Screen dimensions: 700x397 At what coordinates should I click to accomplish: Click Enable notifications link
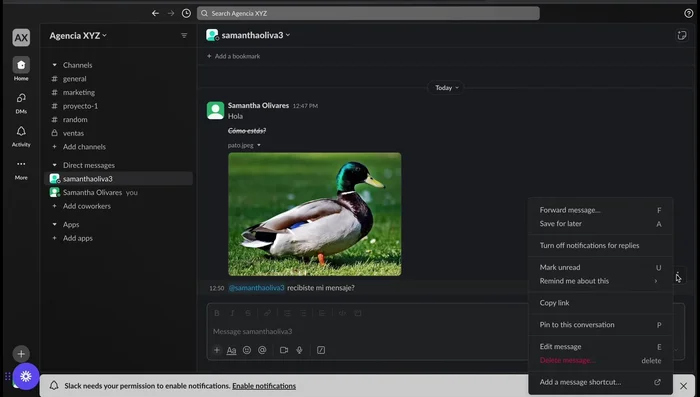click(264, 386)
